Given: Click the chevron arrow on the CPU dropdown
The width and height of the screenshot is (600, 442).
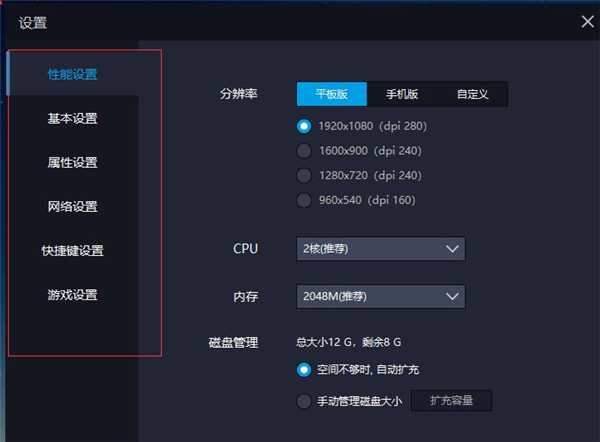Looking at the screenshot, I should click(452, 248).
